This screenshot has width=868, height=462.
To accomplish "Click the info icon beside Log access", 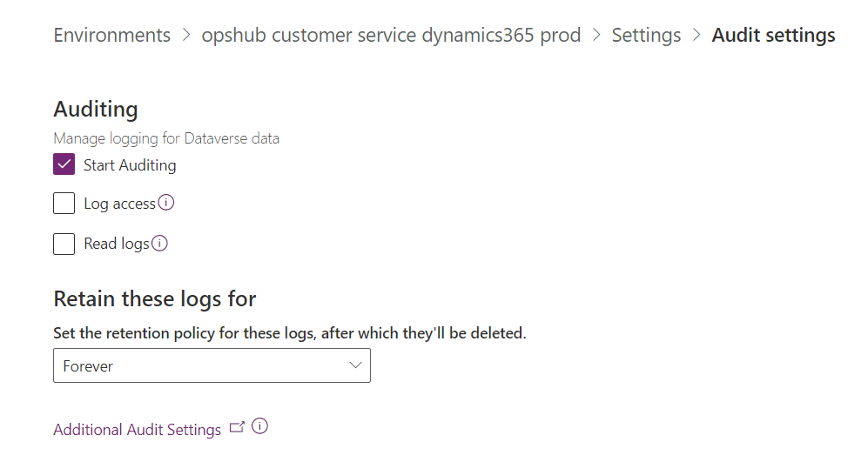I will pos(166,204).
